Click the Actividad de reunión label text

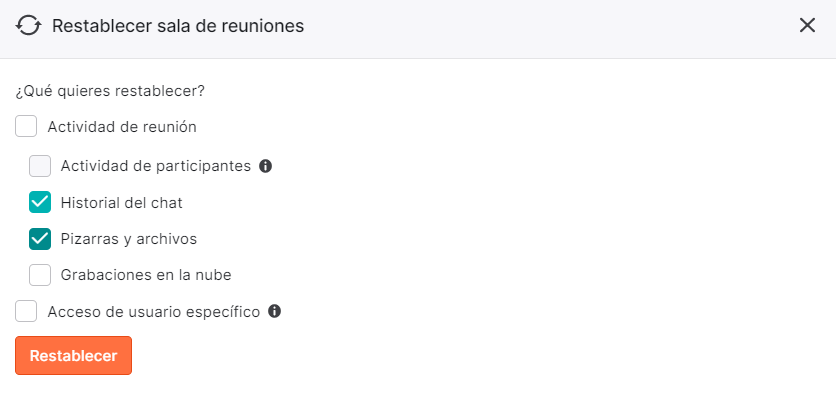pos(122,127)
